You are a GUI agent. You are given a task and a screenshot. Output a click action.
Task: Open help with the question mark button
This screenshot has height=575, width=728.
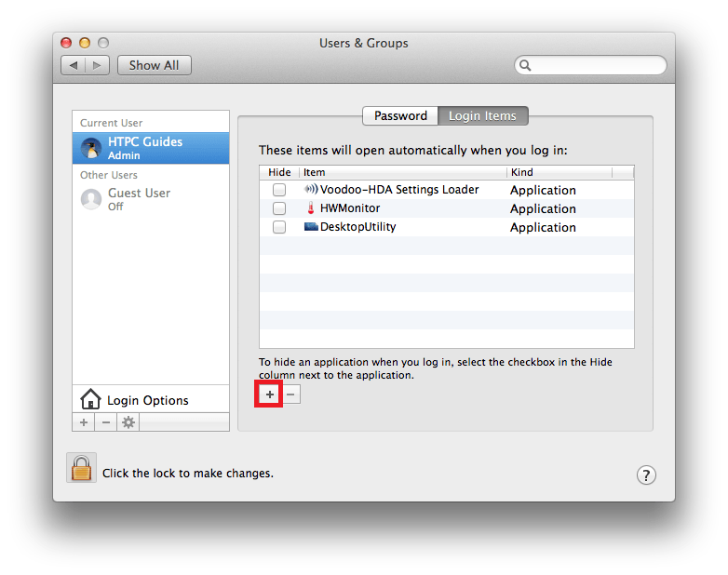click(647, 475)
